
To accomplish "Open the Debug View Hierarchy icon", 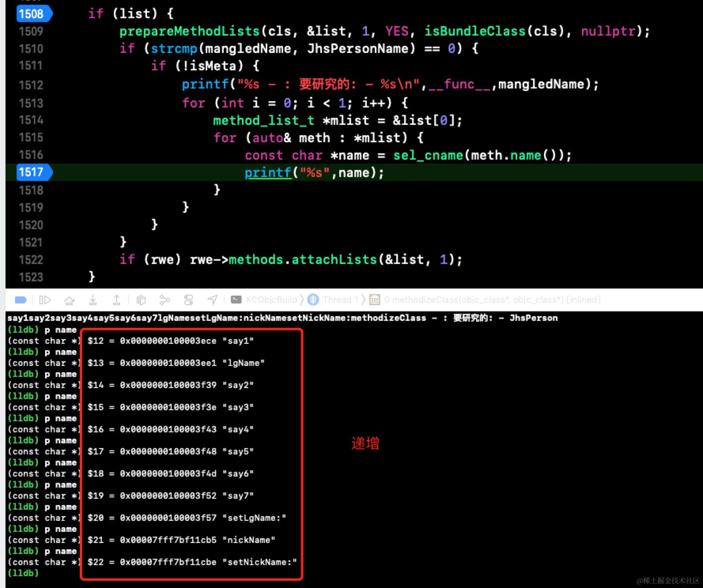I will point(141,300).
